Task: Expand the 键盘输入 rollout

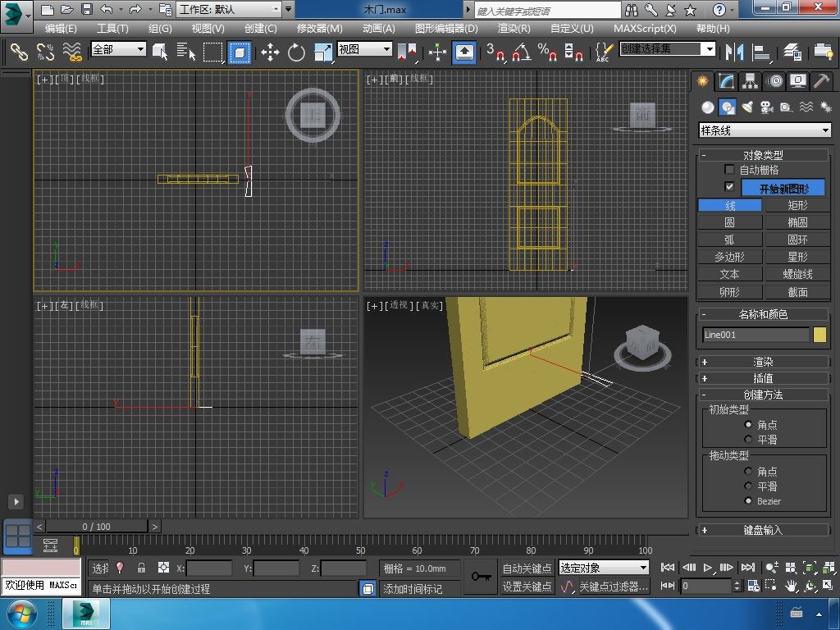Action: [763, 530]
